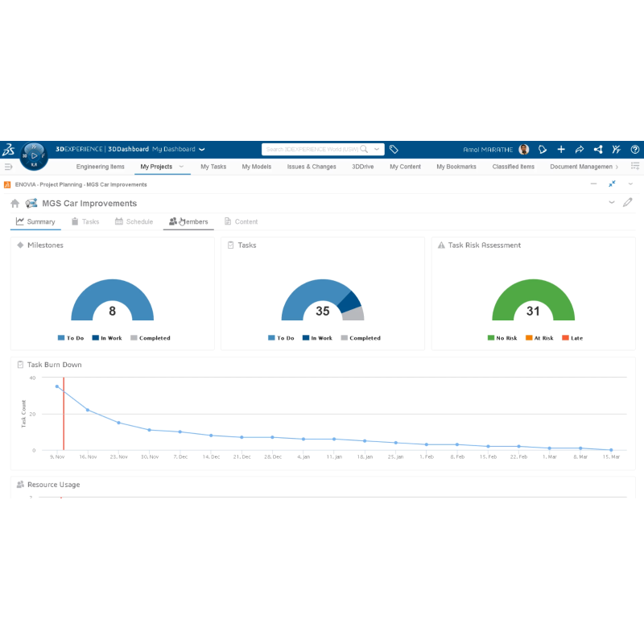
Task: Click the 9 Nov burn down data point
Action: click(x=56, y=386)
